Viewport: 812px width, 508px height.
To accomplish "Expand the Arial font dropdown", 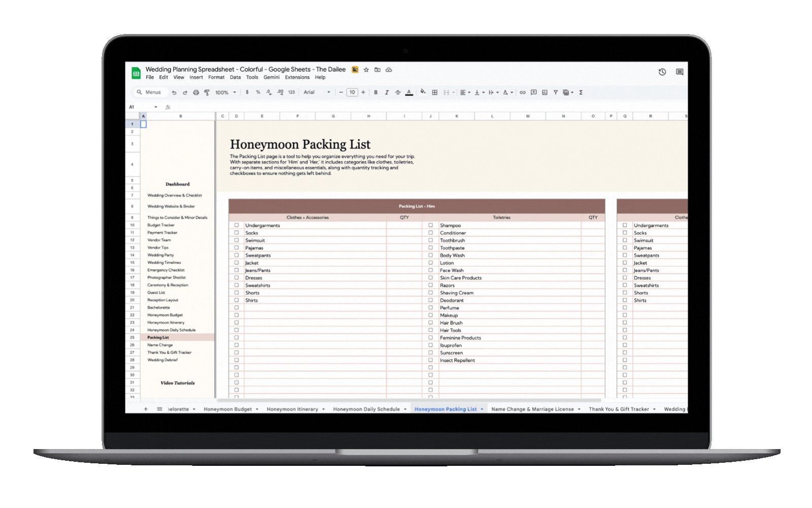I will click(x=317, y=92).
